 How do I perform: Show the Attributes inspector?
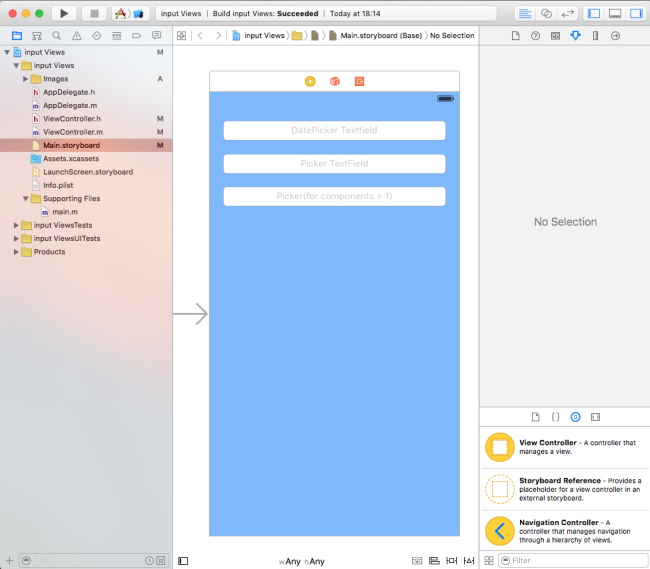575,36
